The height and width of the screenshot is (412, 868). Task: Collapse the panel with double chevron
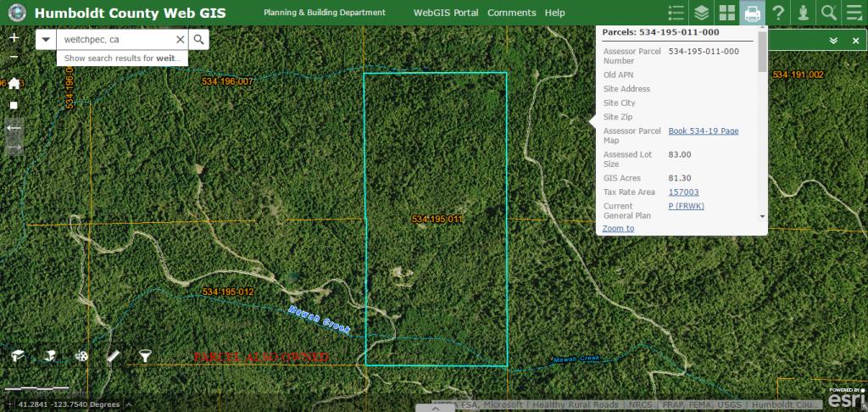pos(833,41)
